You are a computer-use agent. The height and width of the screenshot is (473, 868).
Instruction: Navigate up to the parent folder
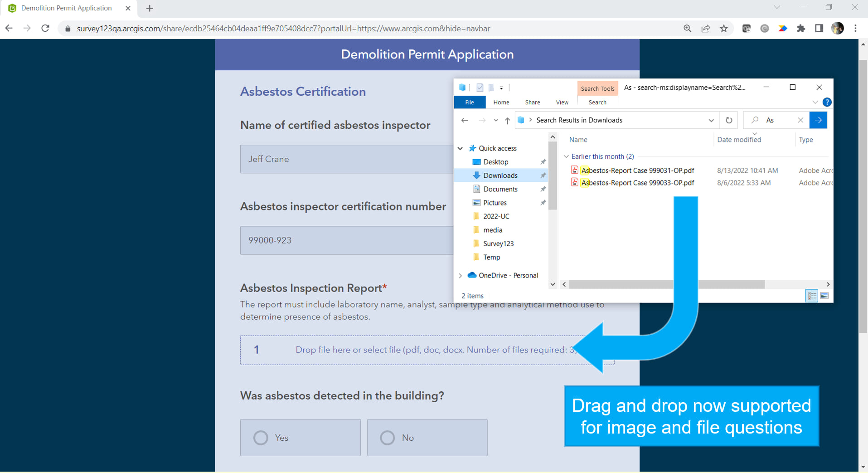(507, 120)
